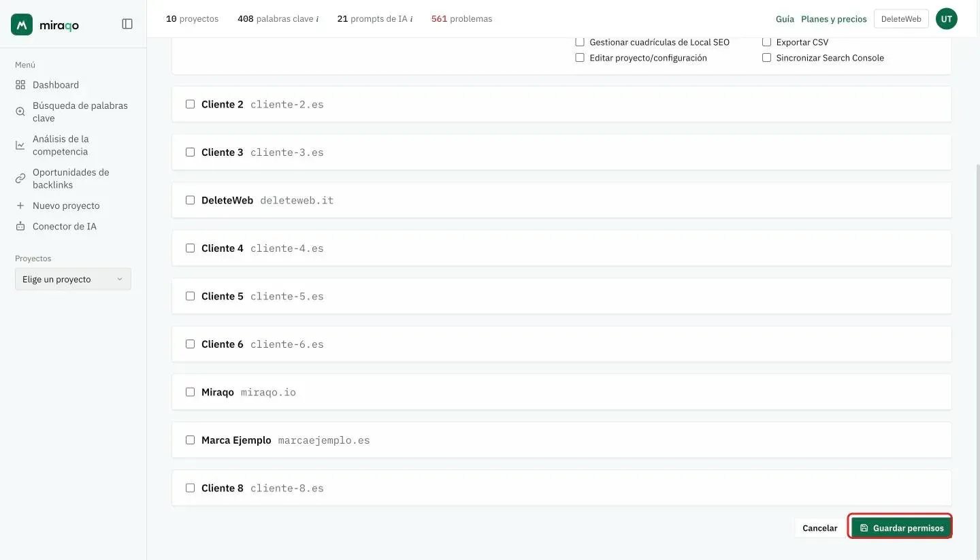Screen dimensions: 980x560
Task: Check the Cliente 3 checkbox
Action: 190,152
